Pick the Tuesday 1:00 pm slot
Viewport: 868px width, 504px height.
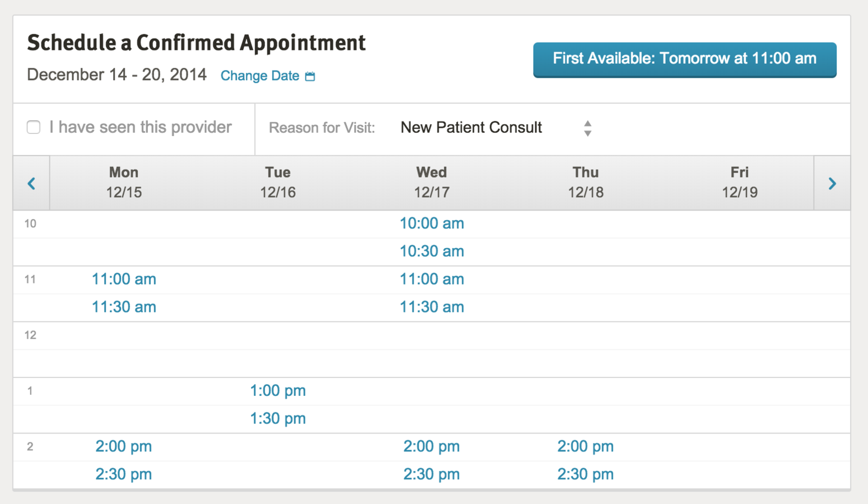pyautogui.click(x=278, y=391)
